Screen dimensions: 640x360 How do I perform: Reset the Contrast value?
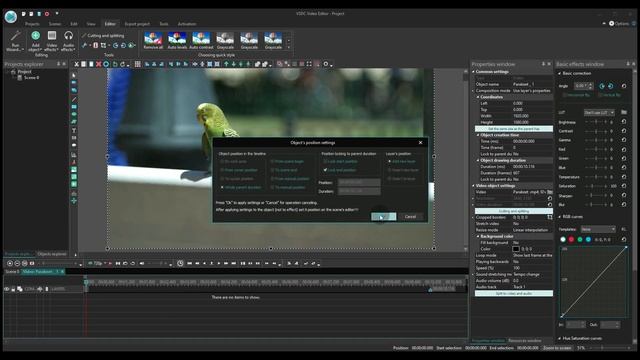[624, 131]
